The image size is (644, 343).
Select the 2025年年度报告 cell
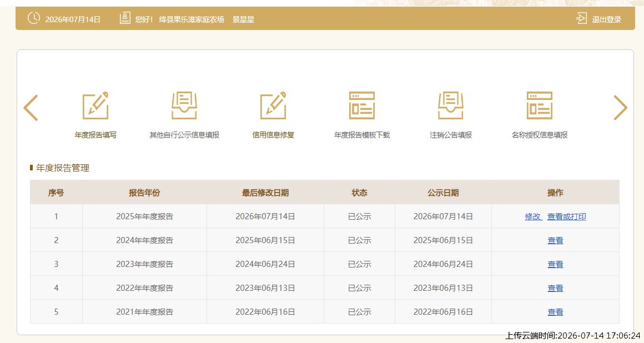pyautogui.click(x=144, y=216)
